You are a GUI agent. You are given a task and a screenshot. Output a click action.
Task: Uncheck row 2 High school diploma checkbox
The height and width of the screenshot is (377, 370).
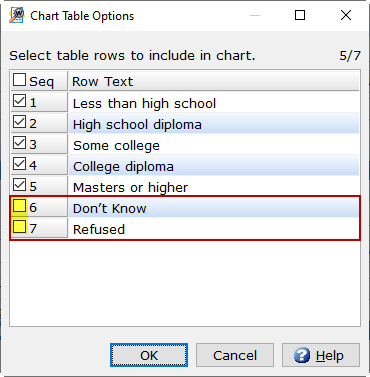pyautogui.click(x=19, y=122)
